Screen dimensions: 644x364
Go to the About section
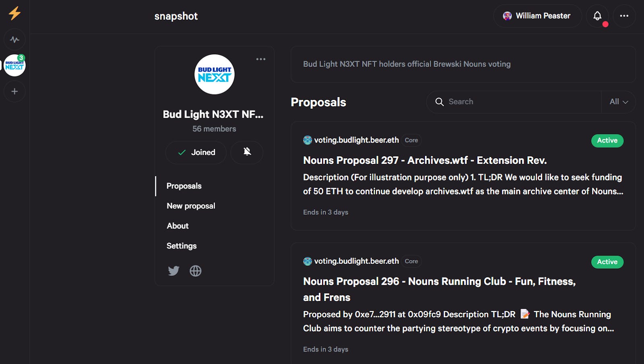[178, 226]
